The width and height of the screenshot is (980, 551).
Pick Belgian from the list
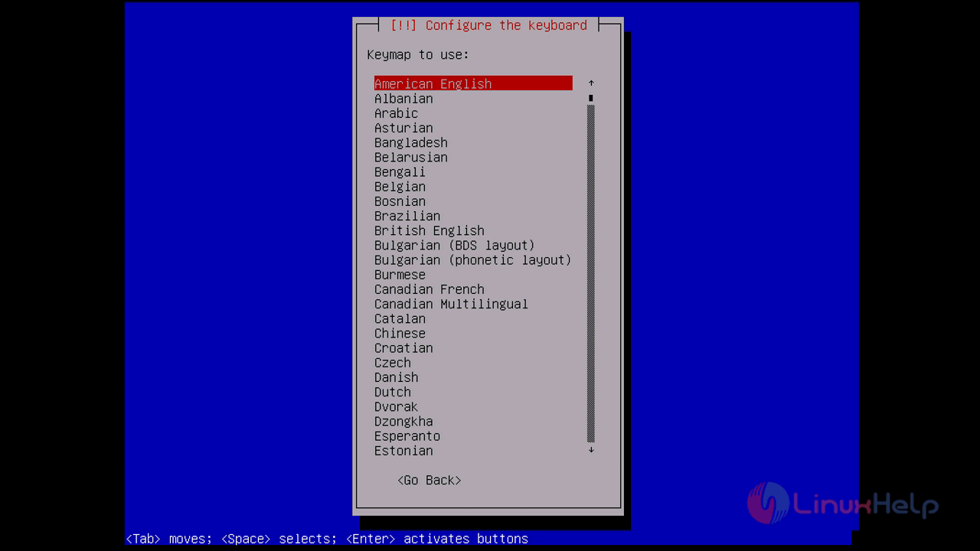[400, 187]
